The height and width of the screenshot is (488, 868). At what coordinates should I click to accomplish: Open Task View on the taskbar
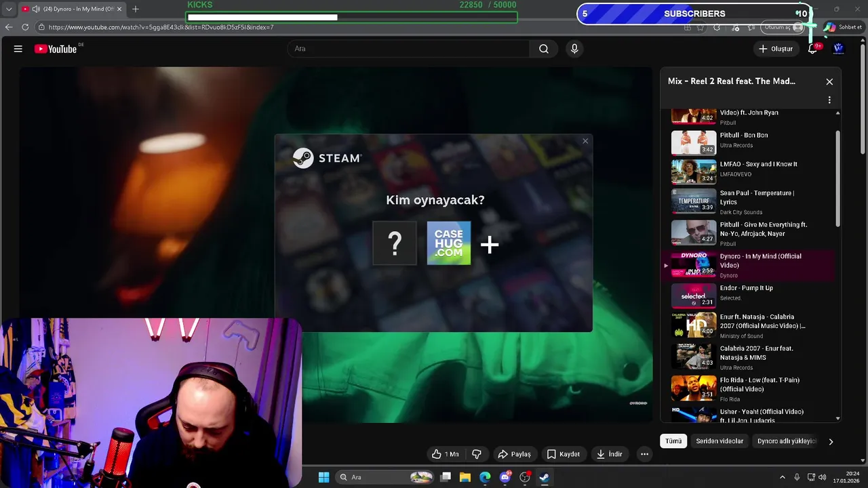tap(446, 477)
